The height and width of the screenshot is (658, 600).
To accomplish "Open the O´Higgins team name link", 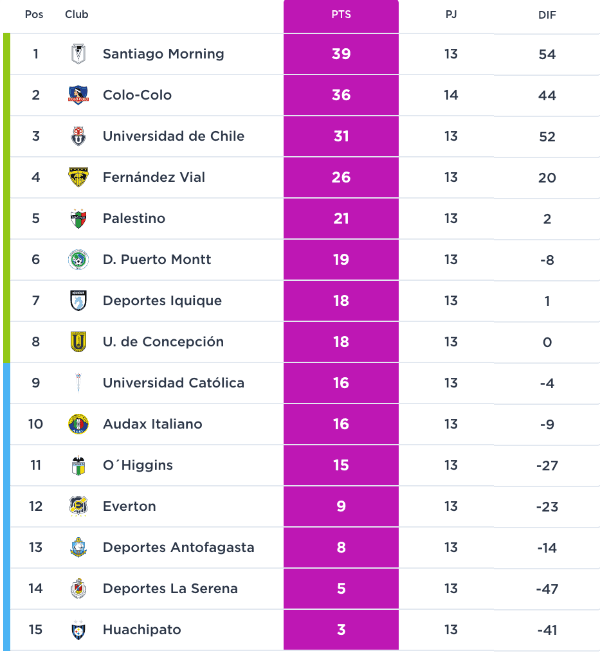I will coord(138,465).
